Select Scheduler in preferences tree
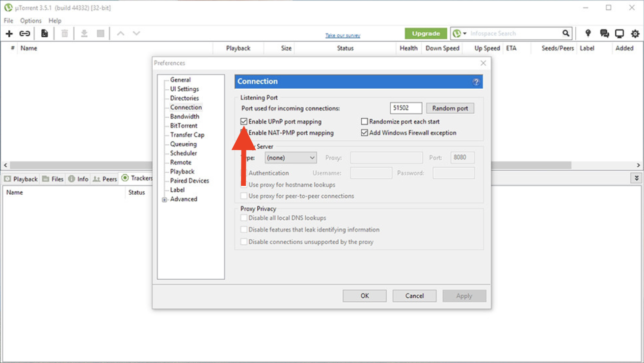This screenshot has width=644, height=363. (x=183, y=153)
